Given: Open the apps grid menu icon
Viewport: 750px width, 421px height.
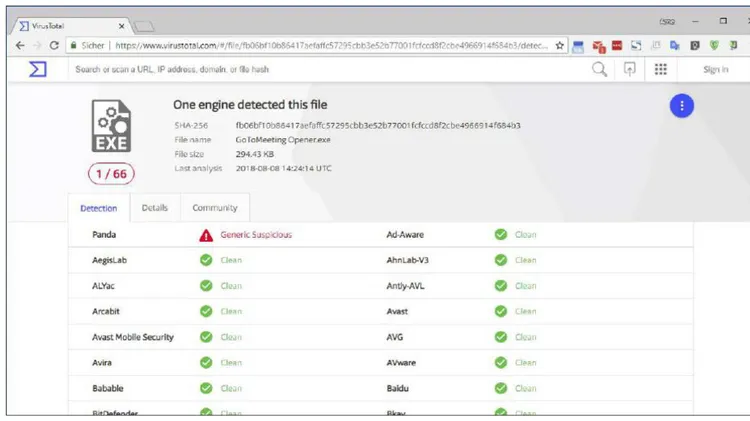Looking at the screenshot, I should 661,69.
